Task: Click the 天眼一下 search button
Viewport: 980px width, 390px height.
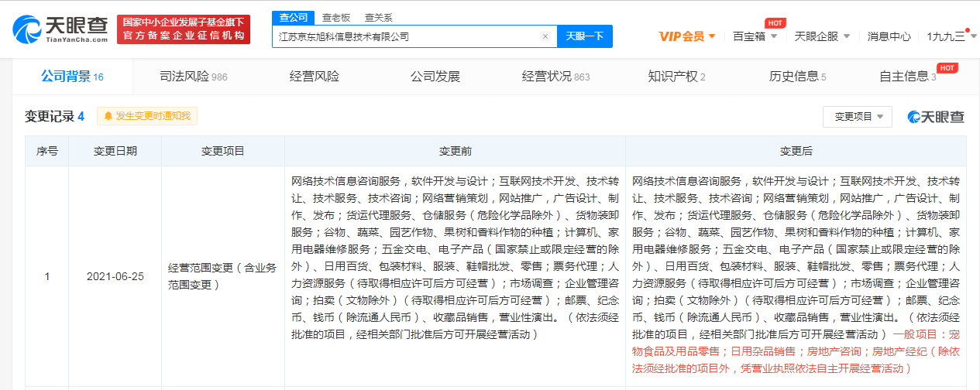Action: click(x=585, y=36)
